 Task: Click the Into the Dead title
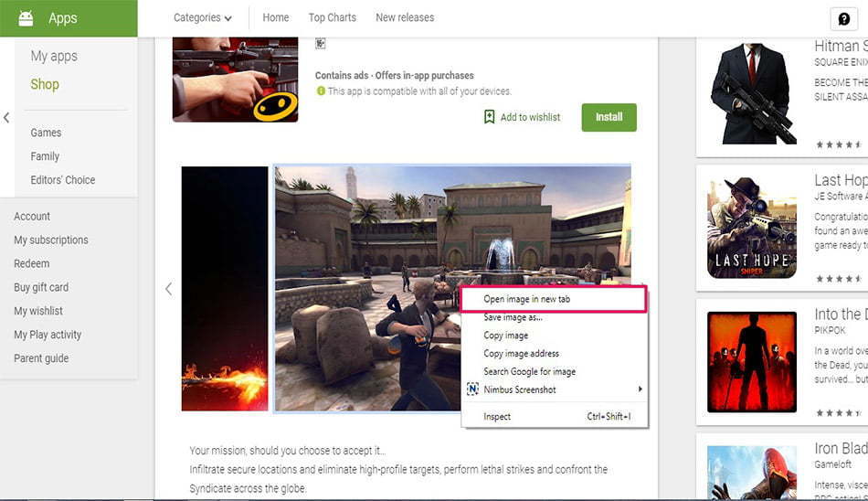coord(841,314)
